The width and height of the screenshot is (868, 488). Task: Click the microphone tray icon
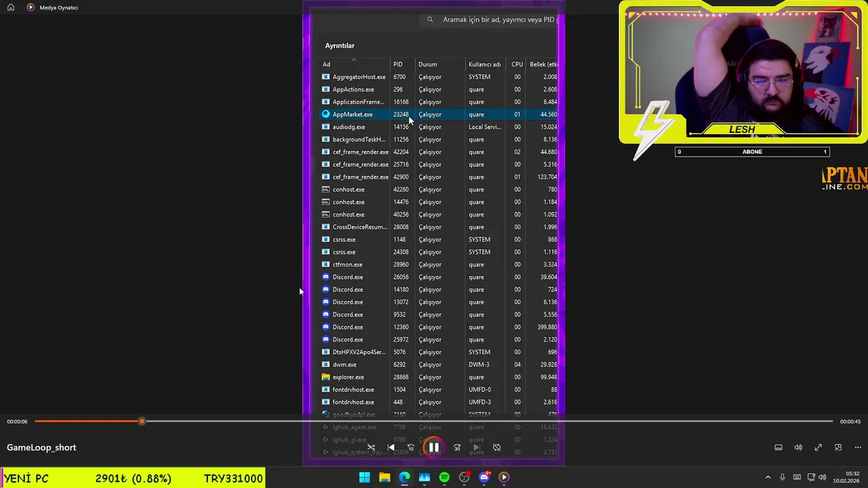coord(783,477)
